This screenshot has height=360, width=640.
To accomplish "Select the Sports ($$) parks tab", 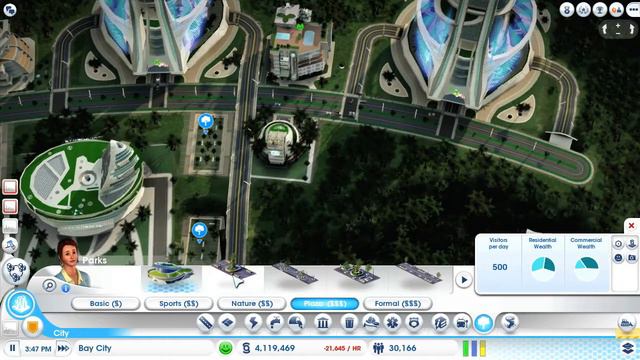I will 179,304.
